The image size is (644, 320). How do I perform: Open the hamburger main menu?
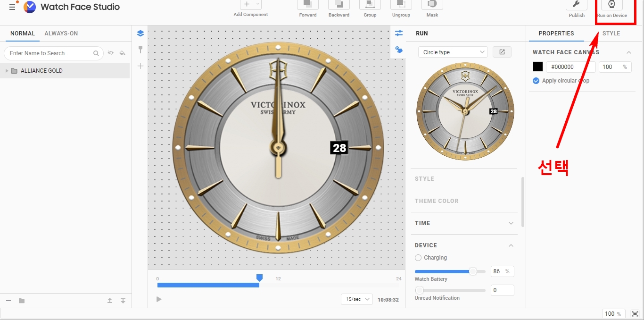pos(12,7)
